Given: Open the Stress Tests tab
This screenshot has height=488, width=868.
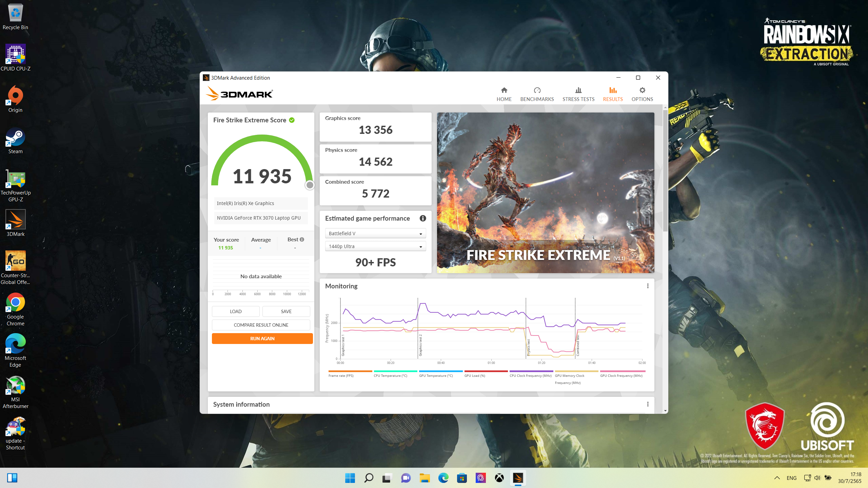Looking at the screenshot, I should pyautogui.click(x=578, y=94).
